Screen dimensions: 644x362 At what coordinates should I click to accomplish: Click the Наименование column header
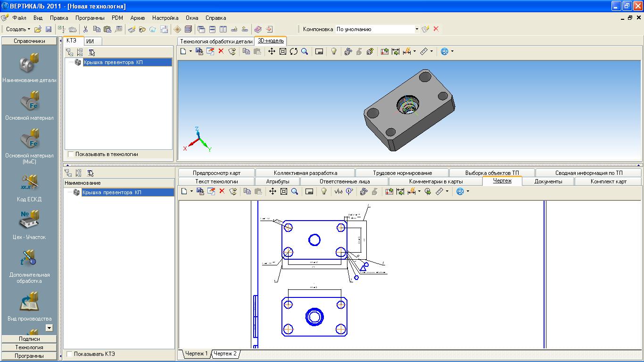119,183
